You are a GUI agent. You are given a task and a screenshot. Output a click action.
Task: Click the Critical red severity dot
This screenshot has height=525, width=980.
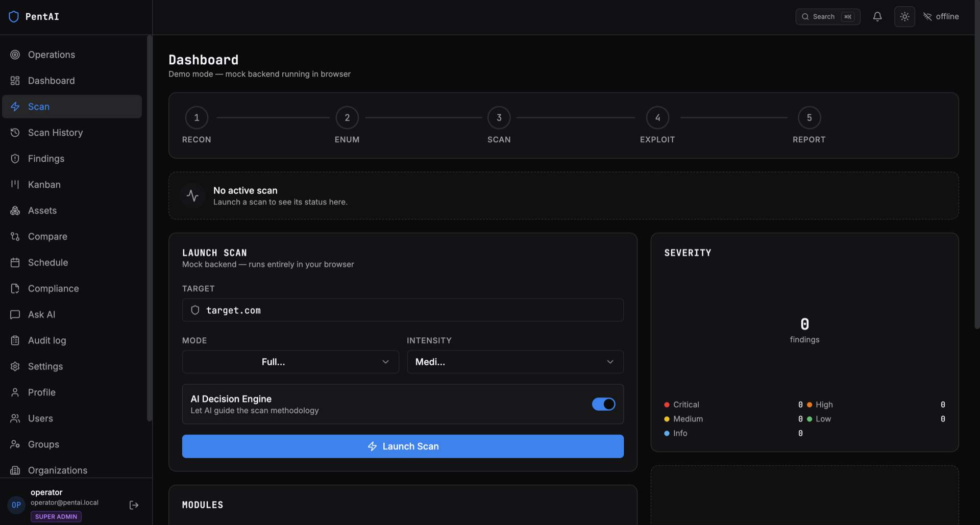pyautogui.click(x=667, y=405)
